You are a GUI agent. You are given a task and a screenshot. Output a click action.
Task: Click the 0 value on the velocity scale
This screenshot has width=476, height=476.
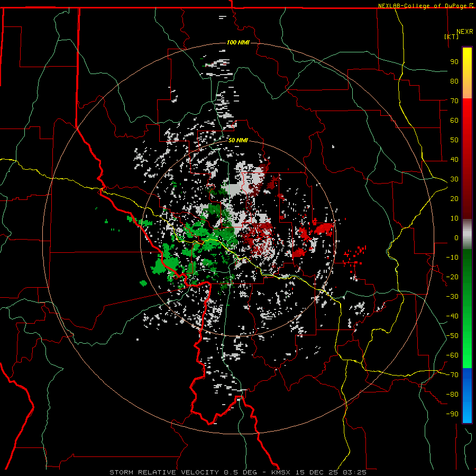click(456, 238)
